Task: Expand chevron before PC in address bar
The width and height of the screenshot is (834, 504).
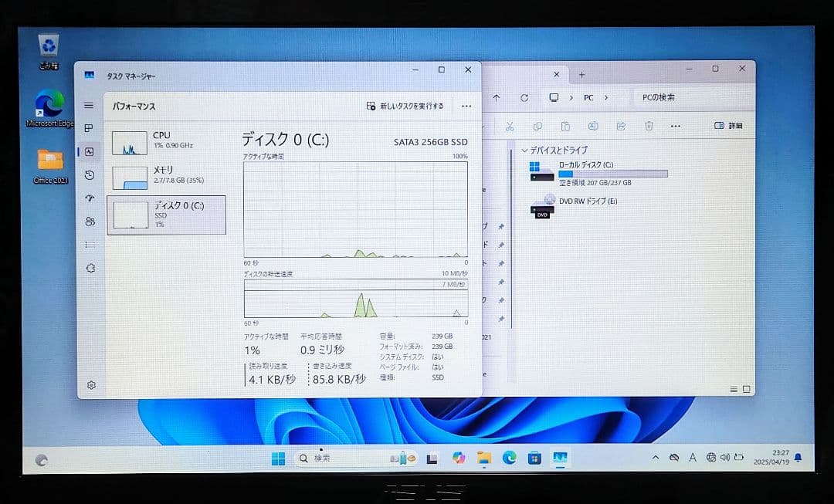Action: coord(571,98)
